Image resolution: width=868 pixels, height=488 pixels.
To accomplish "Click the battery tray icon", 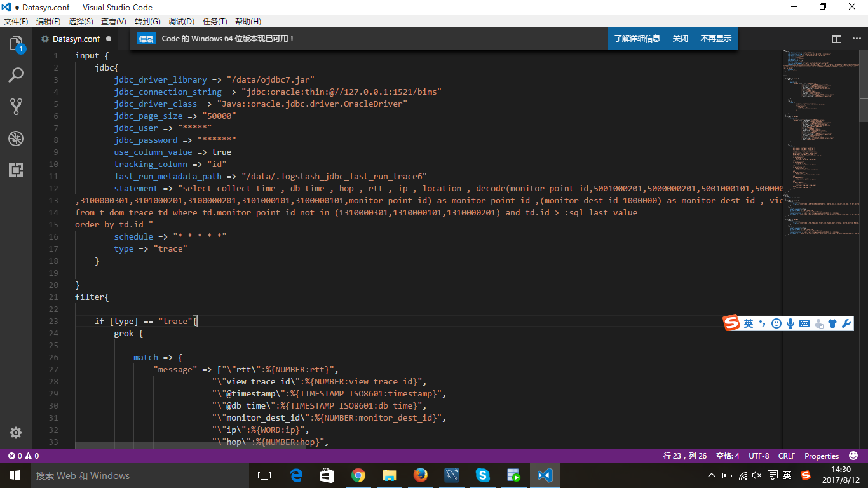I will [x=727, y=475].
